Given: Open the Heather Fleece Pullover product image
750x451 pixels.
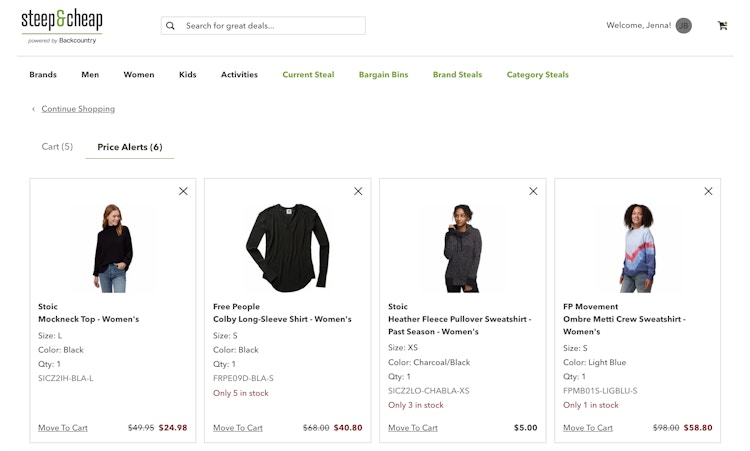Looking at the screenshot, I should pos(463,248).
